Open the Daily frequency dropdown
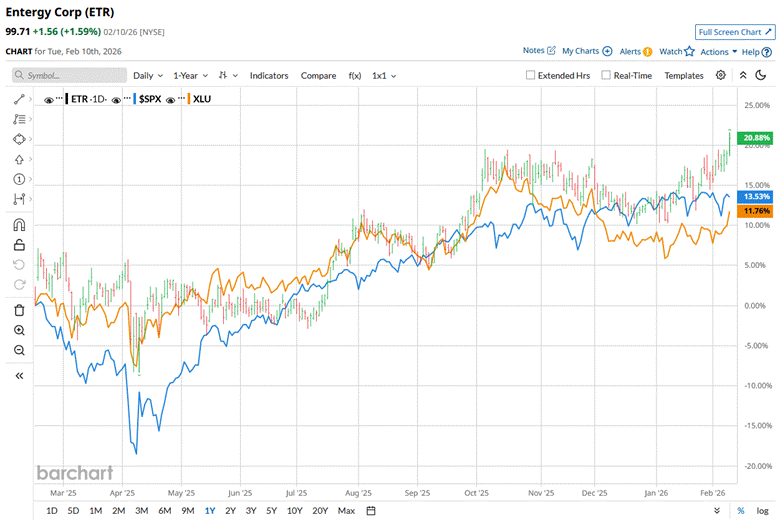 (x=147, y=75)
